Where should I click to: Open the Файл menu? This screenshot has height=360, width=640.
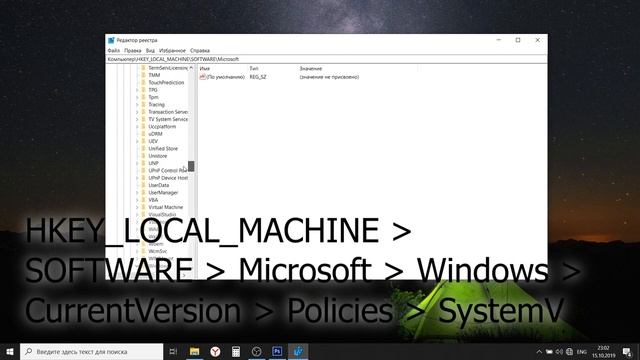[114, 51]
